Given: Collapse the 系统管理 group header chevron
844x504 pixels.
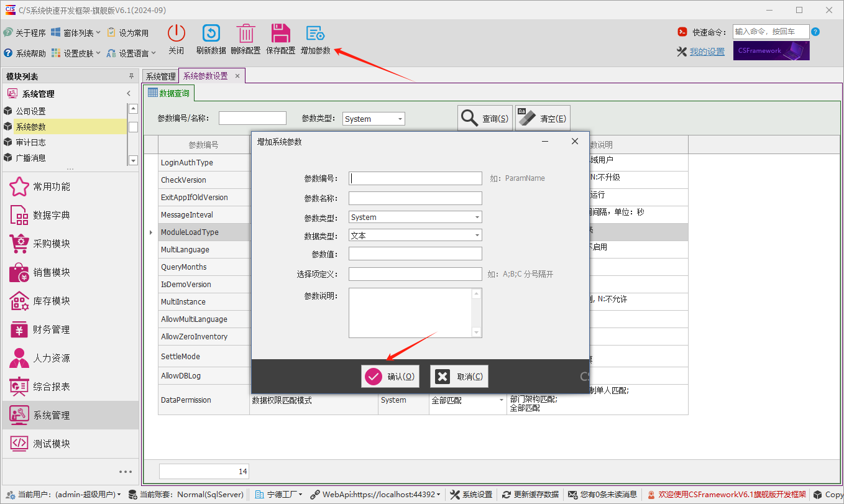Looking at the screenshot, I should coord(129,93).
